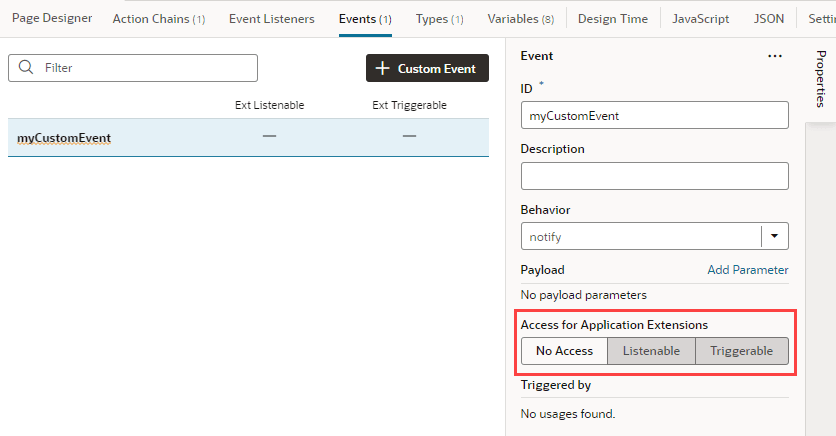Click the Triggered by section label
The height and width of the screenshot is (436, 836).
[556, 385]
